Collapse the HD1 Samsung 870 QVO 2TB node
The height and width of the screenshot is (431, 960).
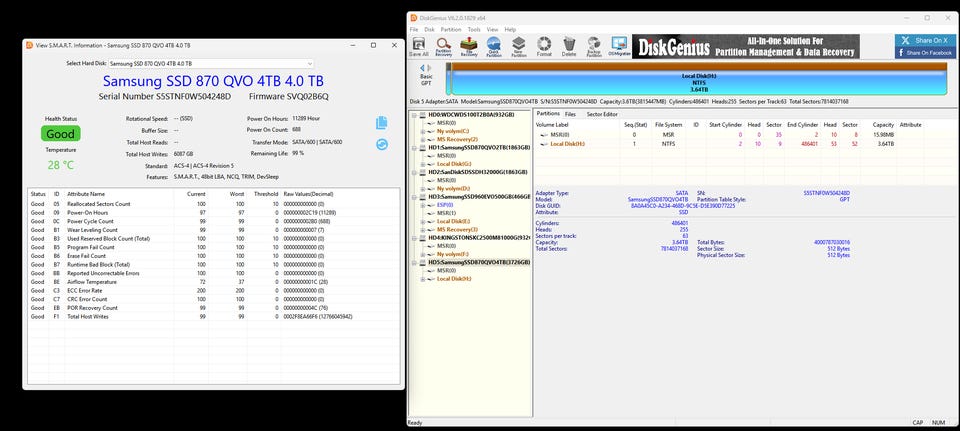(x=414, y=148)
